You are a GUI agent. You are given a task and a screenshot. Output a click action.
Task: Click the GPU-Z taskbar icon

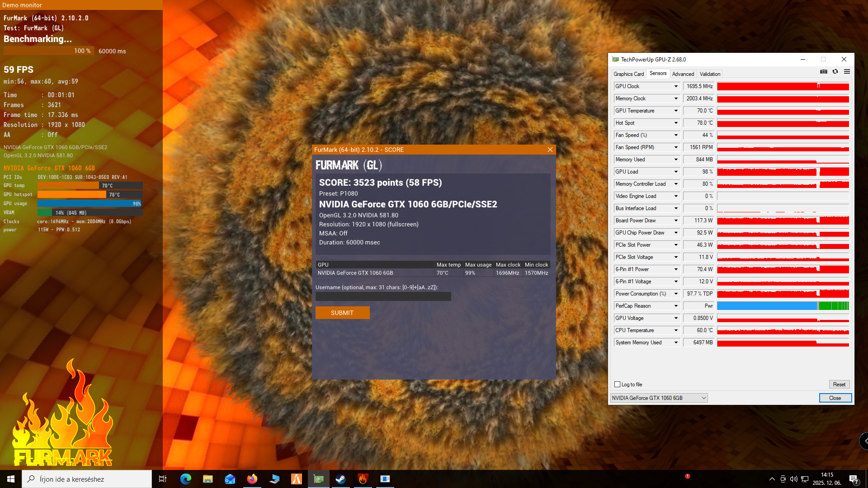[319, 479]
